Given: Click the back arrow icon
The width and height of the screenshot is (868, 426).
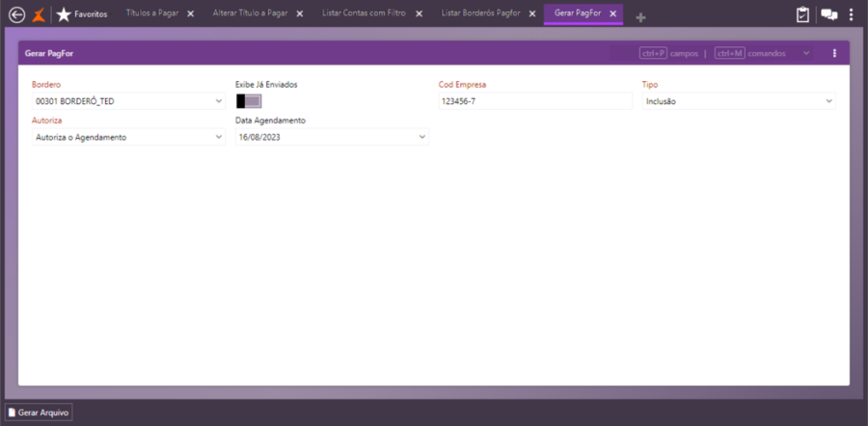Looking at the screenshot, I should coord(17,14).
